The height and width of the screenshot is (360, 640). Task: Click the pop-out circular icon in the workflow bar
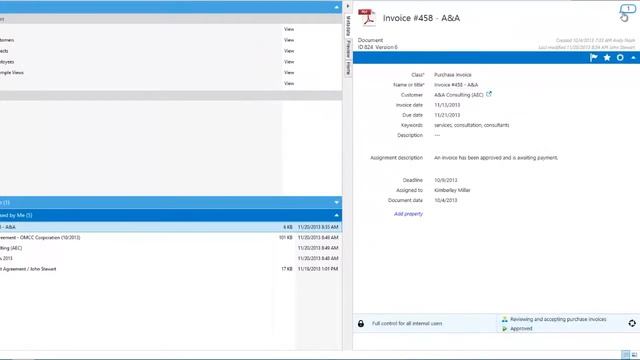(632, 323)
